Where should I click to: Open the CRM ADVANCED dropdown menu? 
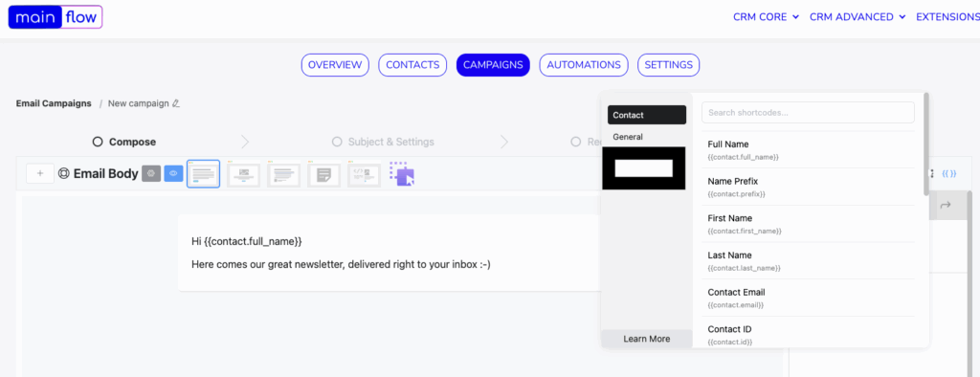(857, 17)
